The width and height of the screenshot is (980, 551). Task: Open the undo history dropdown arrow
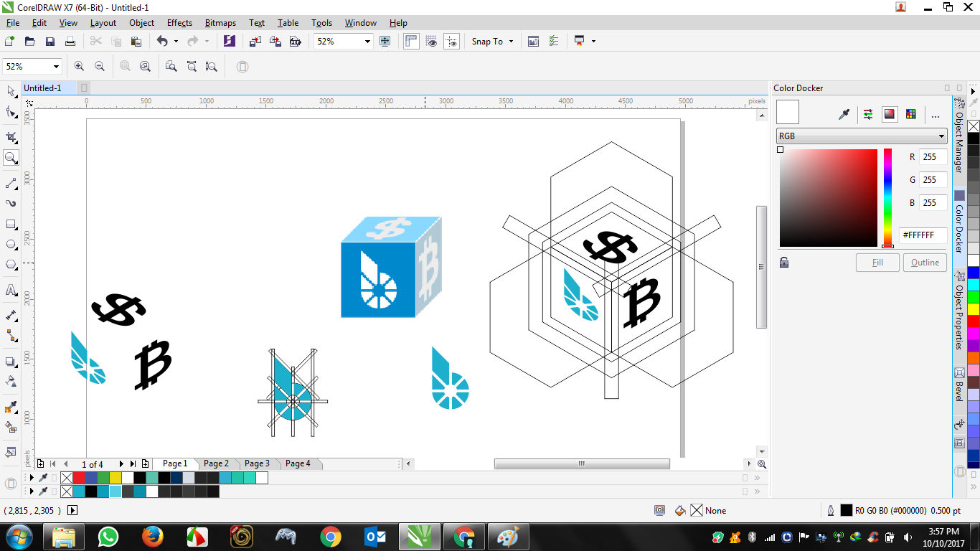(176, 42)
